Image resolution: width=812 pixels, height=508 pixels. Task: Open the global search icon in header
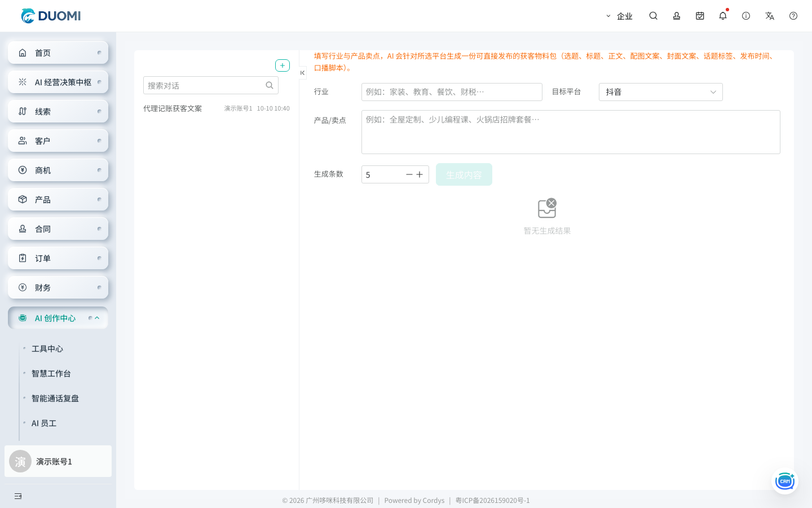[x=654, y=16]
